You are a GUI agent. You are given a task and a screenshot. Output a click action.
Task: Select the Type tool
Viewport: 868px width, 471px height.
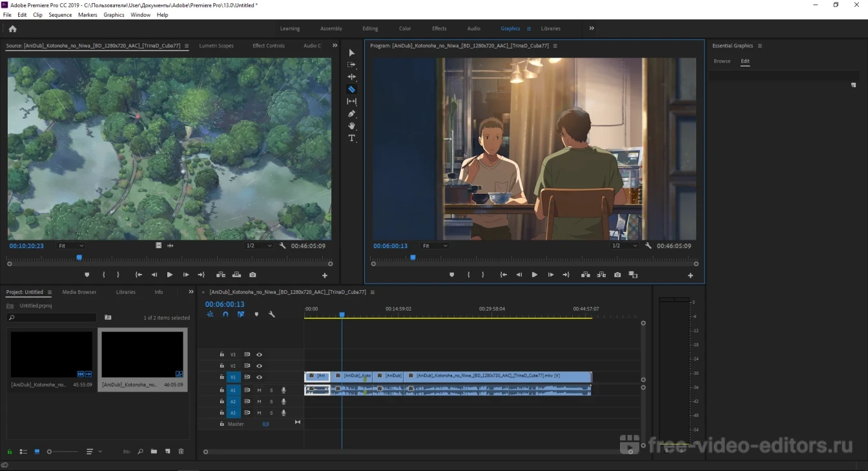pyautogui.click(x=351, y=138)
